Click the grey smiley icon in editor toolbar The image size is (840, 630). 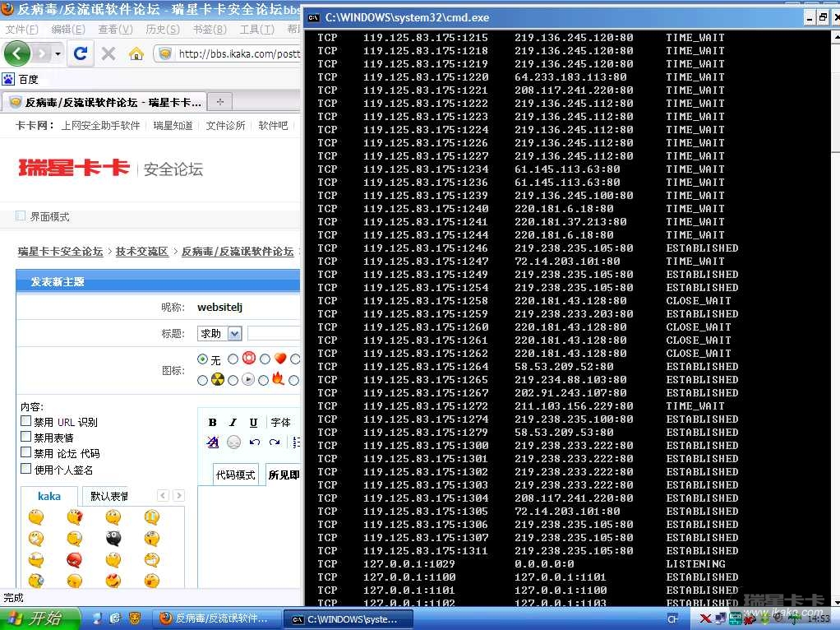coord(233,442)
